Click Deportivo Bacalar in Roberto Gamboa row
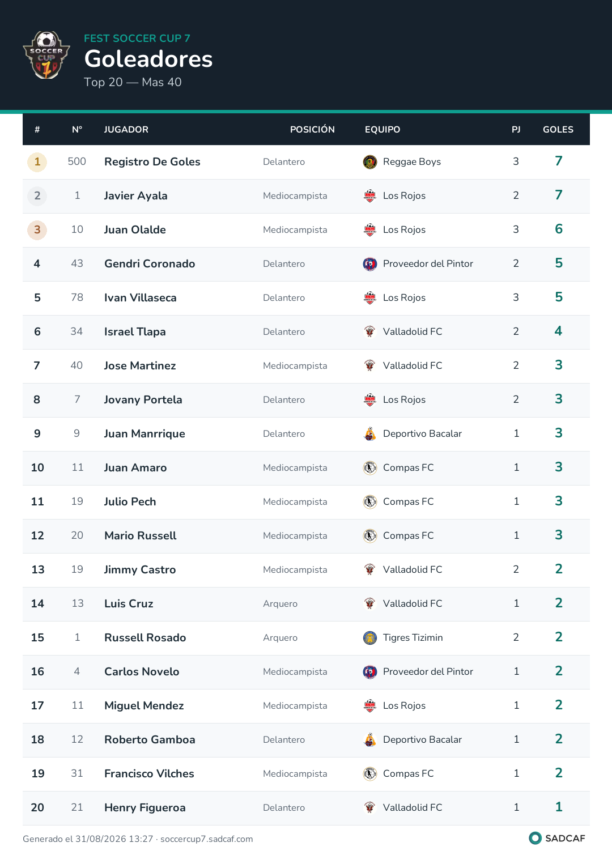 (422, 740)
